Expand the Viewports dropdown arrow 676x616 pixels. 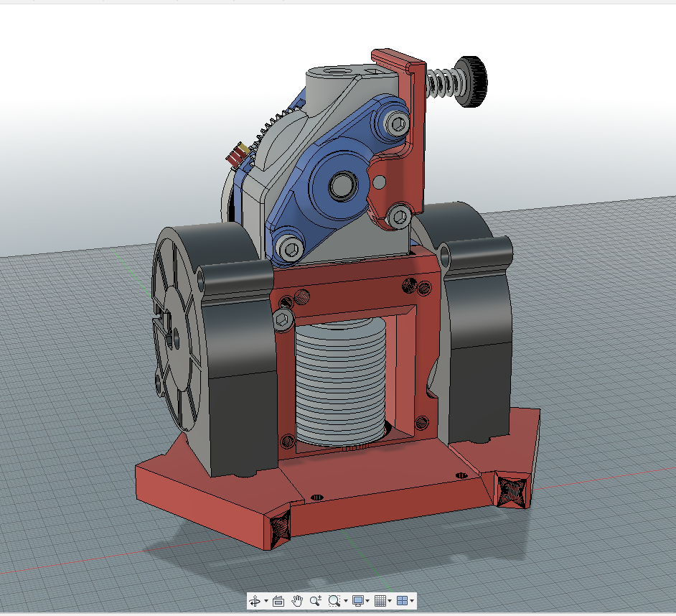[x=412, y=600]
